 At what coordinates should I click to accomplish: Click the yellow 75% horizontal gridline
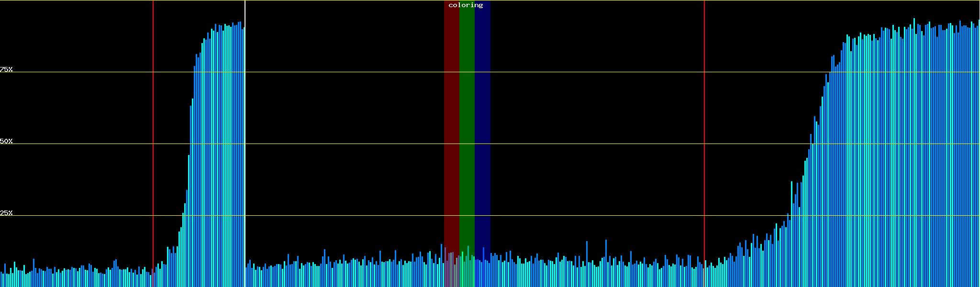click(335, 72)
